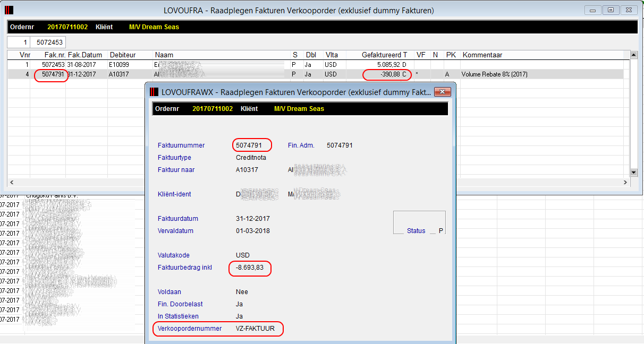The image size is (644, 344).
Task: Click M/V Dream Seas in LOVOUFRA header
Action: 154,27
